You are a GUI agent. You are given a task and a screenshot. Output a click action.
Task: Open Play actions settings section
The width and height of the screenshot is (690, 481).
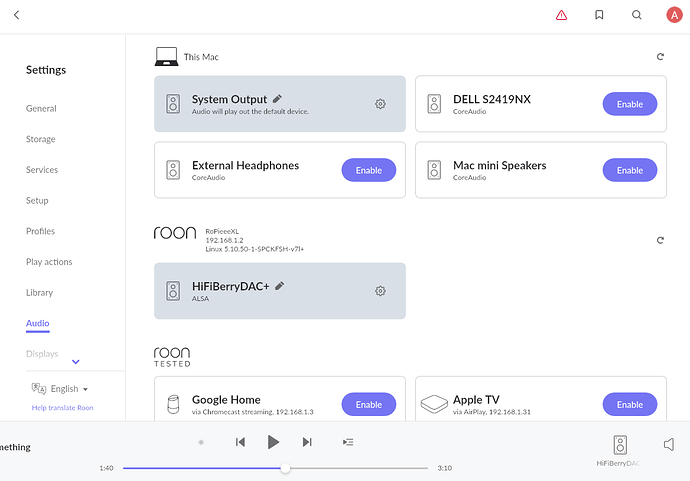click(x=49, y=262)
